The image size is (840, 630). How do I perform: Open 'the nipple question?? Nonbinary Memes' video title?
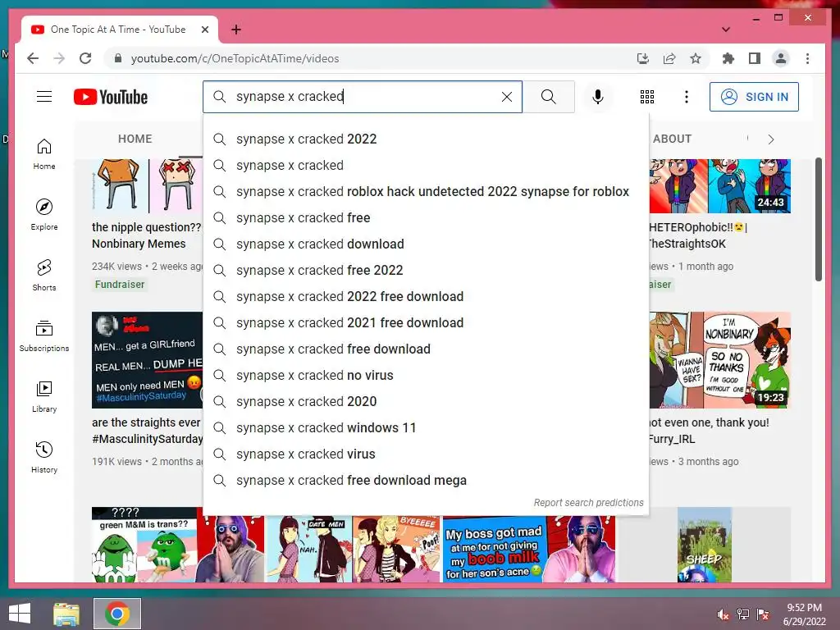147,235
